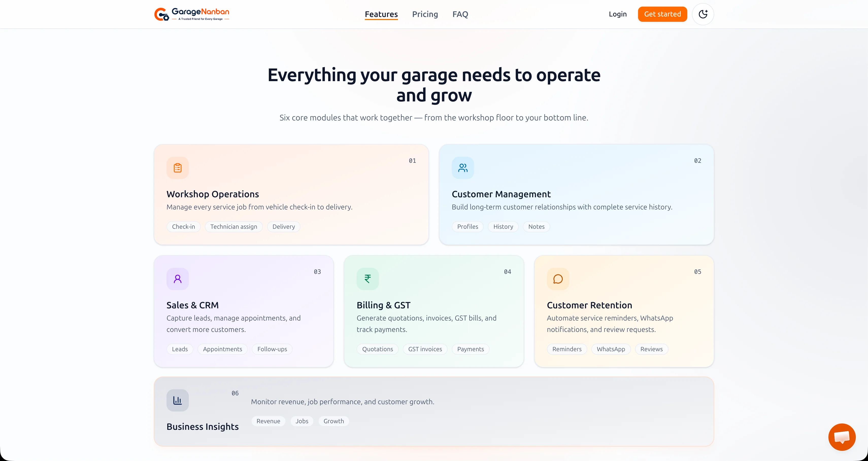Select the Notes tag

(536, 227)
